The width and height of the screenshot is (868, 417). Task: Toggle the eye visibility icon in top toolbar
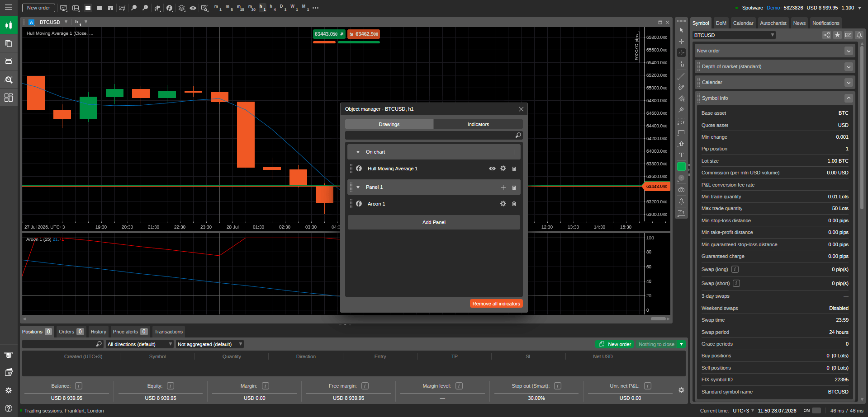click(x=193, y=8)
